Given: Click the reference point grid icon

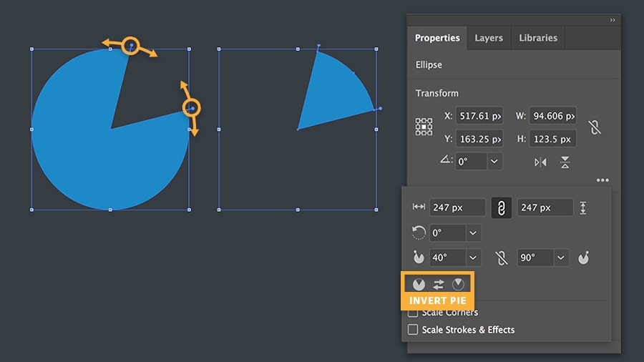Looking at the screenshot, I should pyautogui.click(x=424, y=127).
